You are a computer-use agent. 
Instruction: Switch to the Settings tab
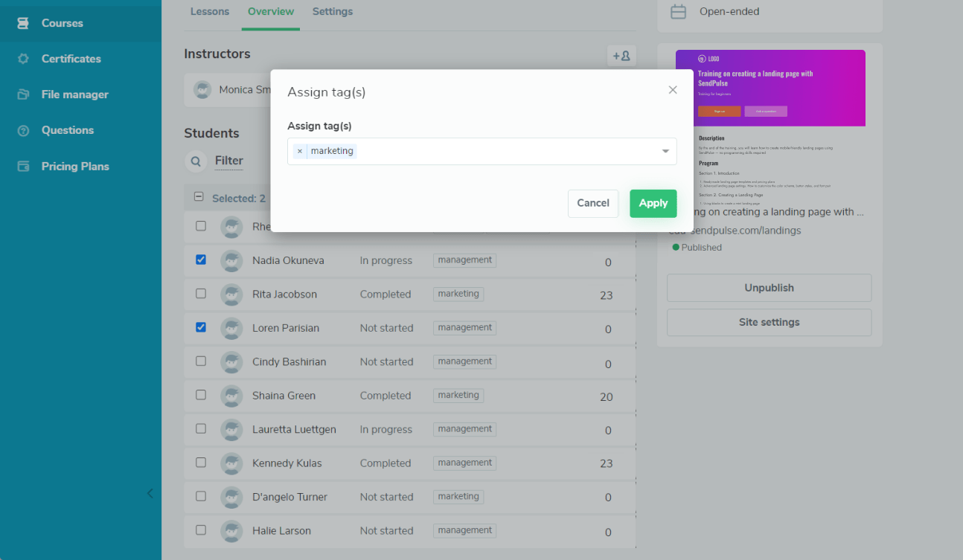coord(333,12)
